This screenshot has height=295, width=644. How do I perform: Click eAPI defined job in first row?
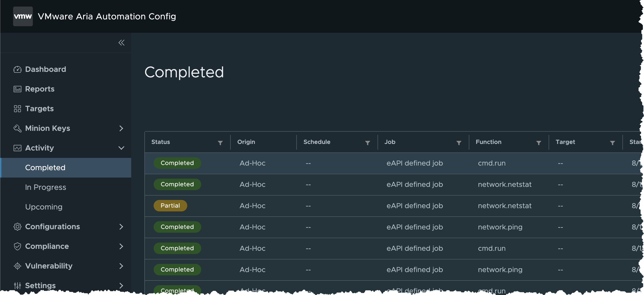coord(415,163)
